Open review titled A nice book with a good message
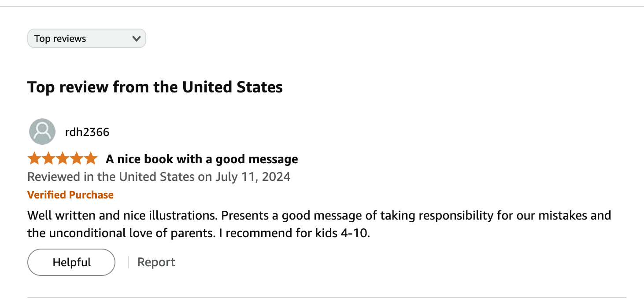644x301 pixels. coord(202,159)
